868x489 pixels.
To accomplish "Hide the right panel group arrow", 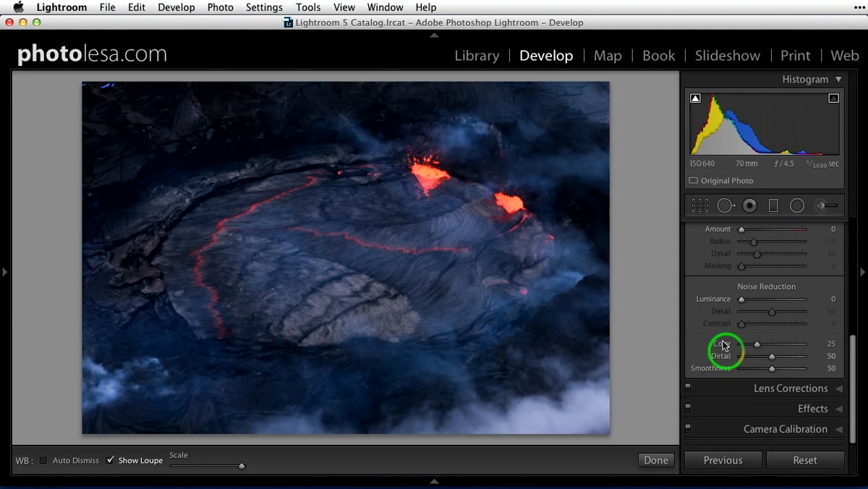I will click(x=862, y=272).
